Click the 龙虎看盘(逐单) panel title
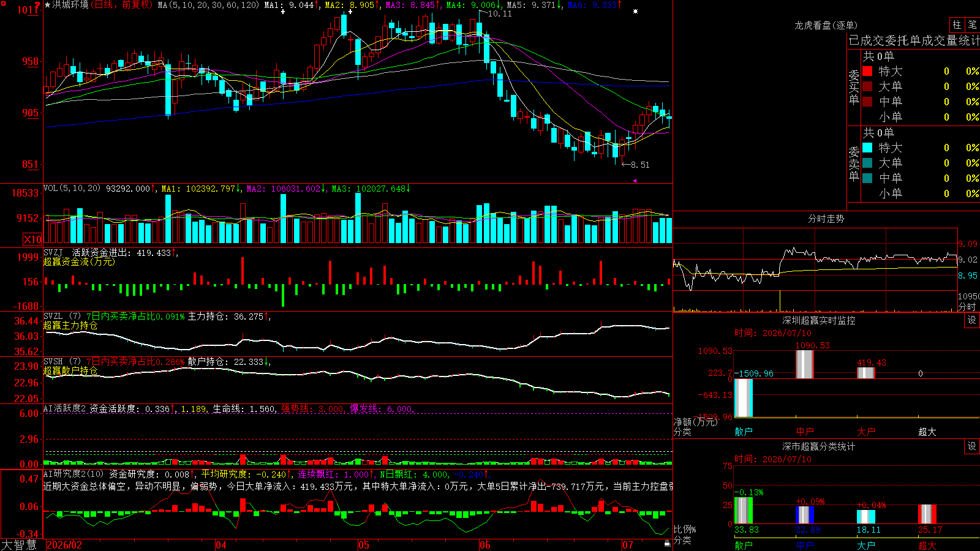 (826, 25)
